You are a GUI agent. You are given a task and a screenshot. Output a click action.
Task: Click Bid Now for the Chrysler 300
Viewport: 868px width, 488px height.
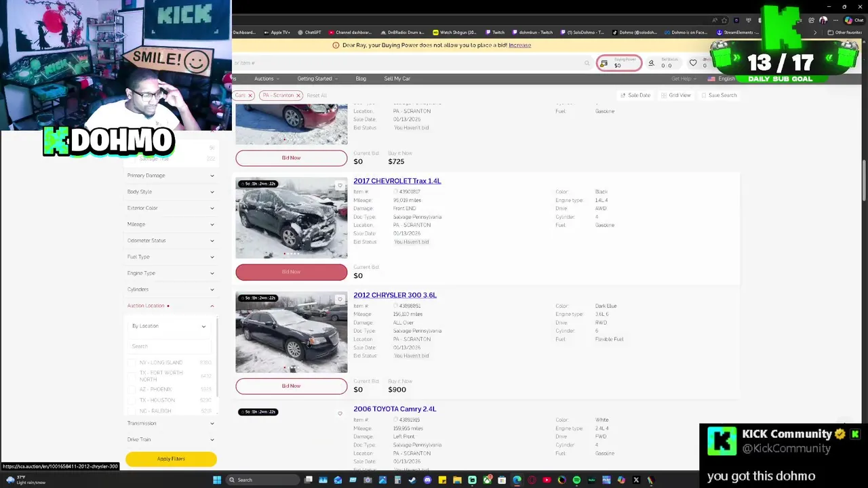pyautogui.click(x=291, y=386)
